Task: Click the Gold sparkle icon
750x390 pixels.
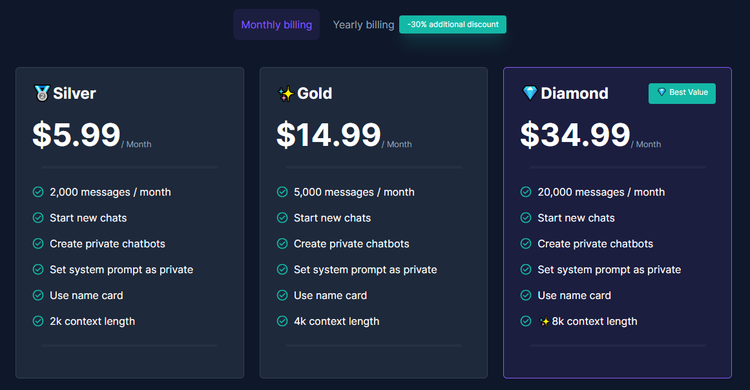Action: pyautogui.click(x=286, y=93)
